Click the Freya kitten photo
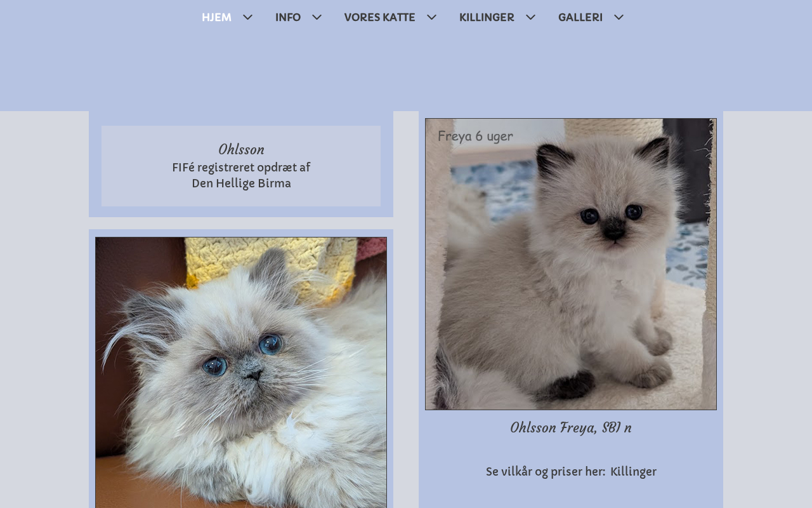 coord(571,264)
